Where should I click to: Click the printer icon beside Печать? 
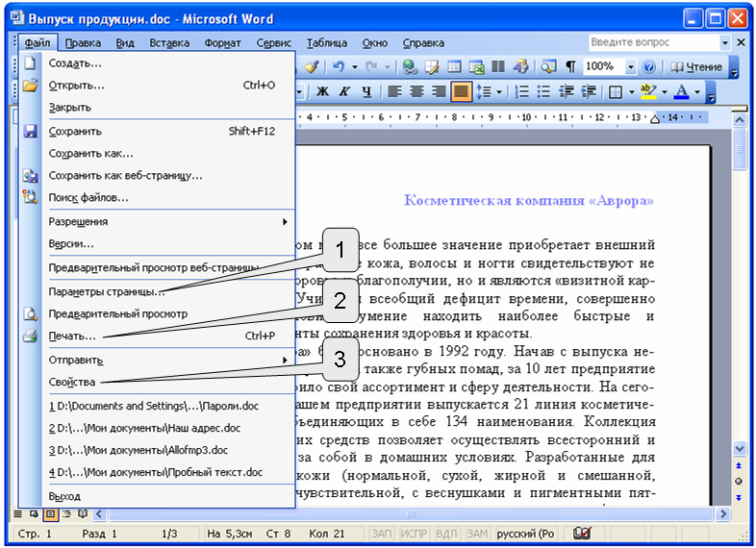[x=30, y=336]
